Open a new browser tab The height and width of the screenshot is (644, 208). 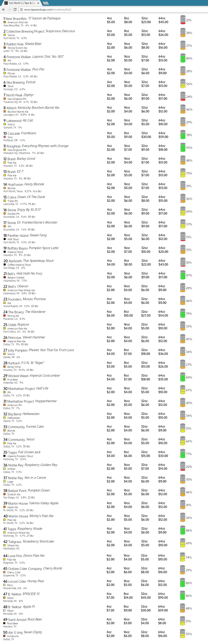pos(46,3)
